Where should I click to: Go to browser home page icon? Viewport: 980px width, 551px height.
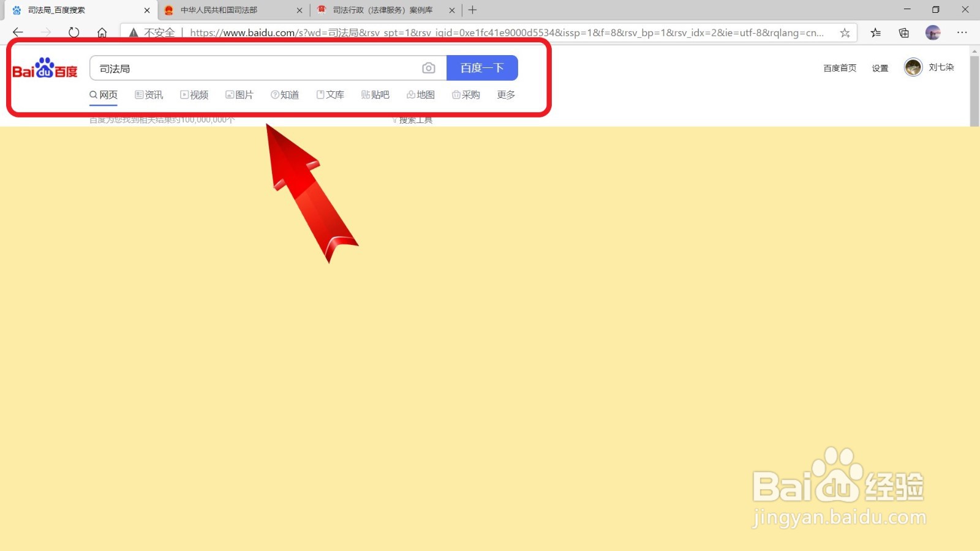pos(102,32)
